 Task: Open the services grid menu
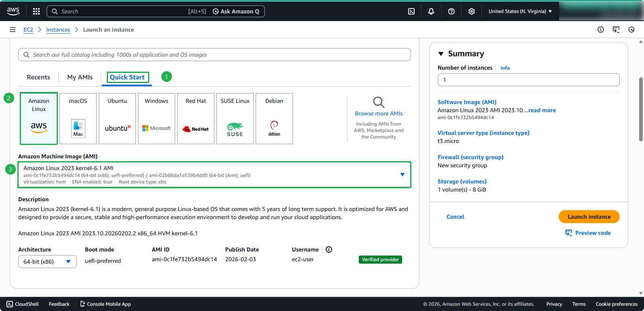pyautogui.click(x=36, y=11)
